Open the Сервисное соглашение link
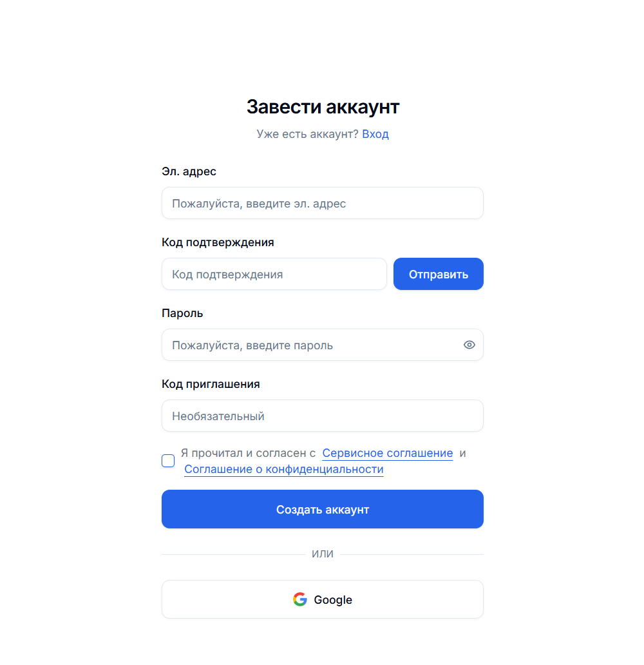The height and width of the screenshot is (665, 644). [x=388, y=453]
